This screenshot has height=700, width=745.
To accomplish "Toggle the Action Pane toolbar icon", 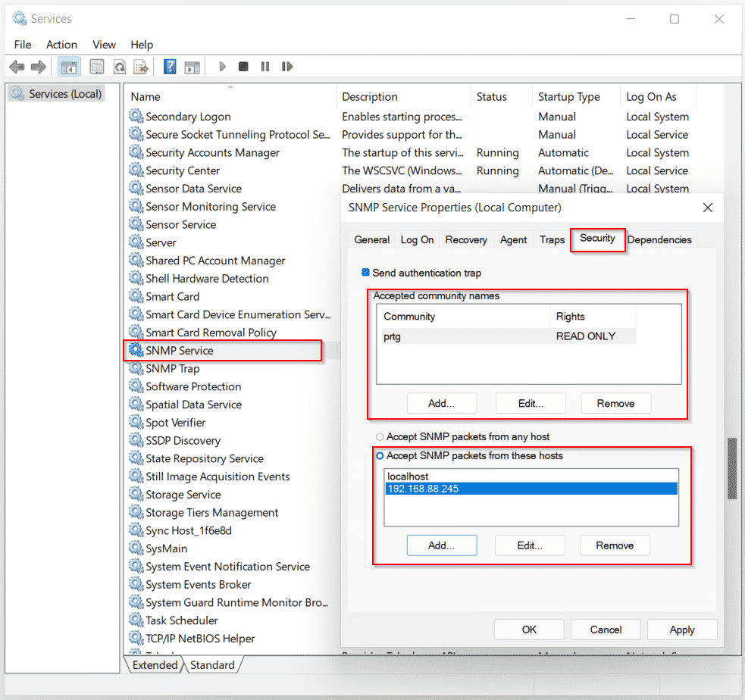I will pos(192,67).
